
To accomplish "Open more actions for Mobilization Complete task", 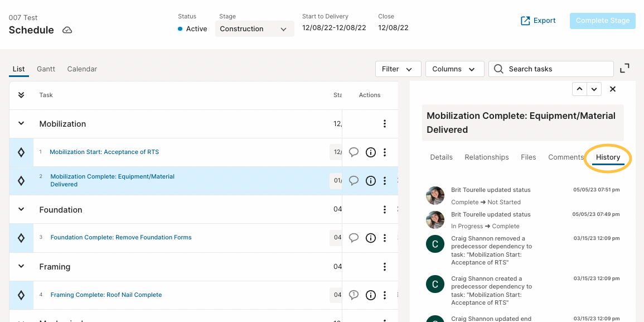I will 384,181.
